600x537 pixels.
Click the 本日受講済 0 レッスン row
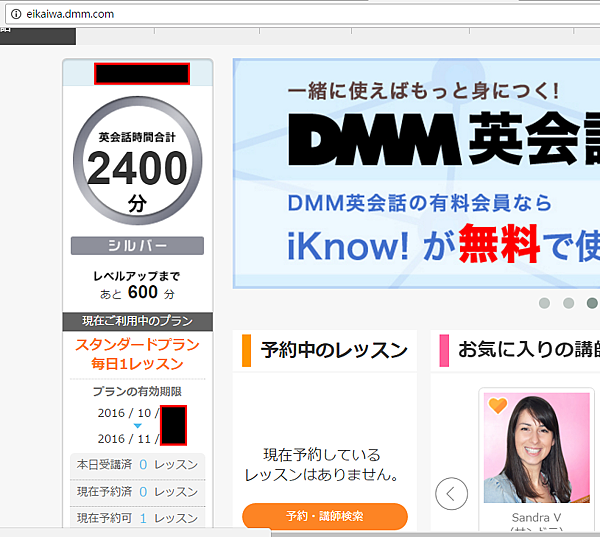point(137,465)
